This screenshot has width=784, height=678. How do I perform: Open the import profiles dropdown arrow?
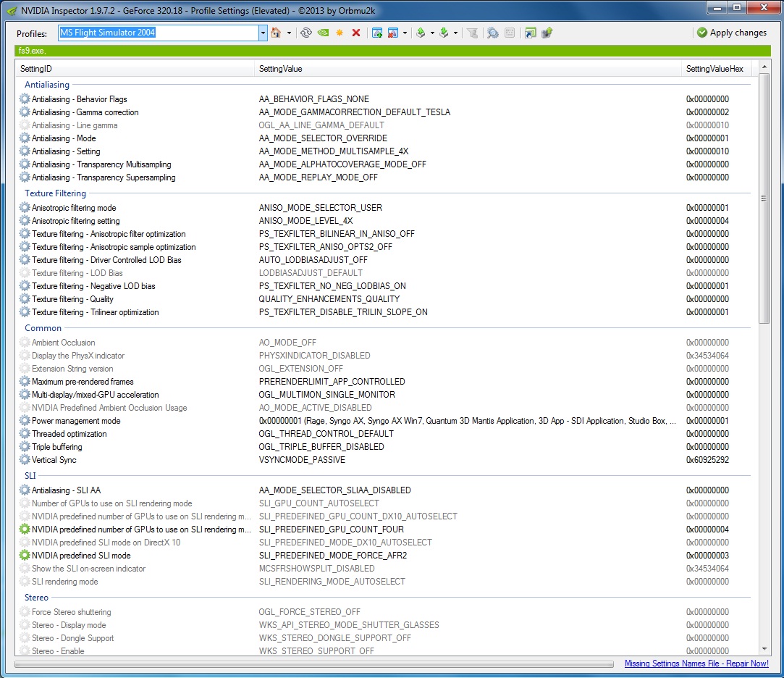click(455, 33)
